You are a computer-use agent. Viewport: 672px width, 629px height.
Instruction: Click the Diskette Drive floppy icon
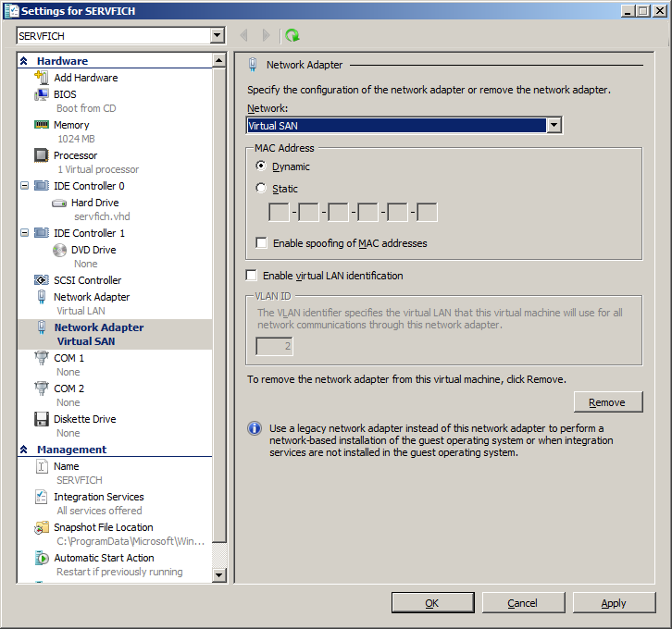pyautogui.click(x=41, y=419)
